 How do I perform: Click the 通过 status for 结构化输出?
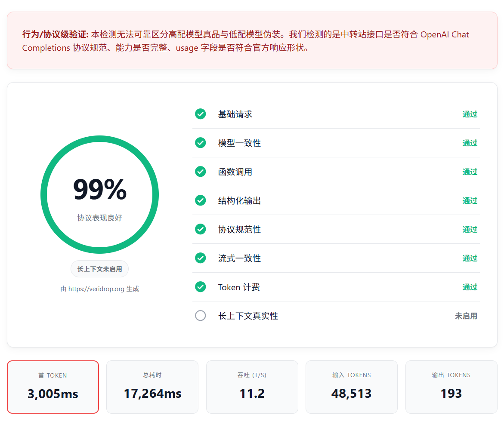(x=470, y=201)
